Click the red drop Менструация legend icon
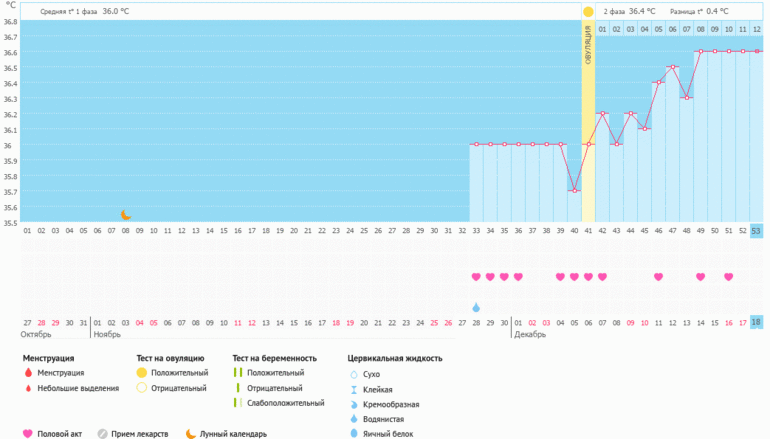The image size is (770, 439). [27, 373]
